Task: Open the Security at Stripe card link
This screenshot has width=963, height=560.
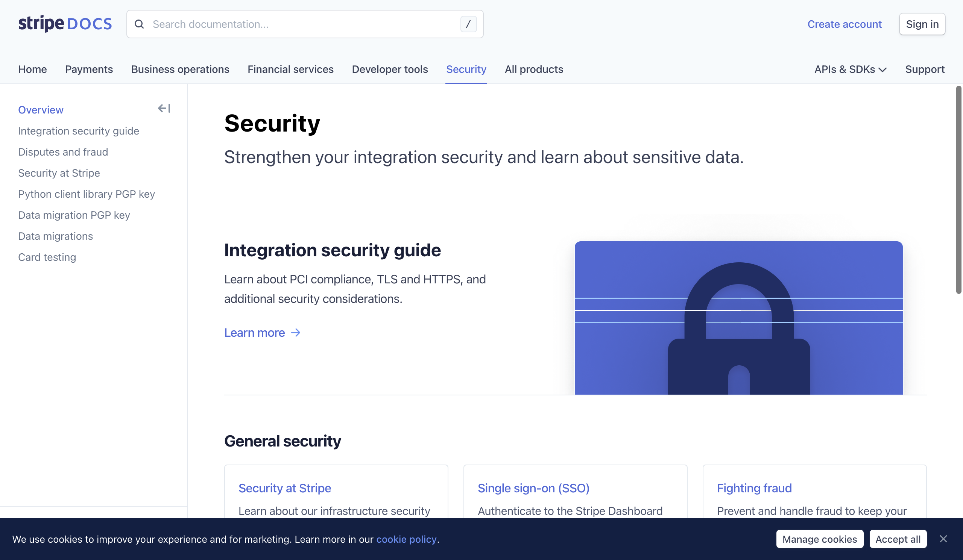Action: point(285,488)
